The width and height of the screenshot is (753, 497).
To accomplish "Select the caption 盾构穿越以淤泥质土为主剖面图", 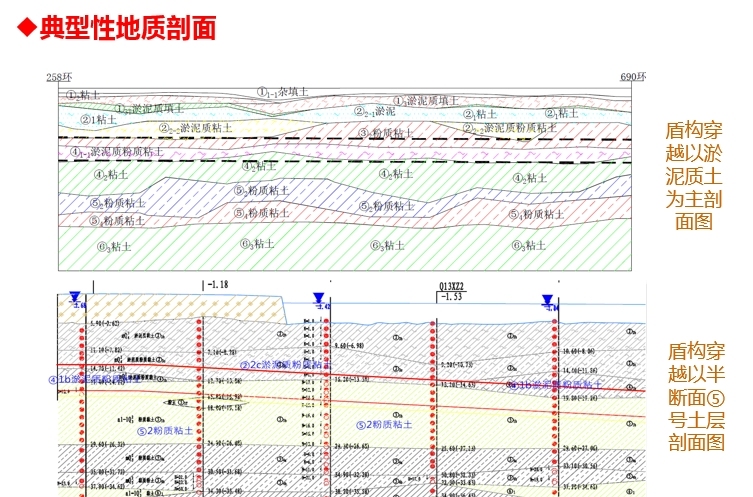I will 694,176.
